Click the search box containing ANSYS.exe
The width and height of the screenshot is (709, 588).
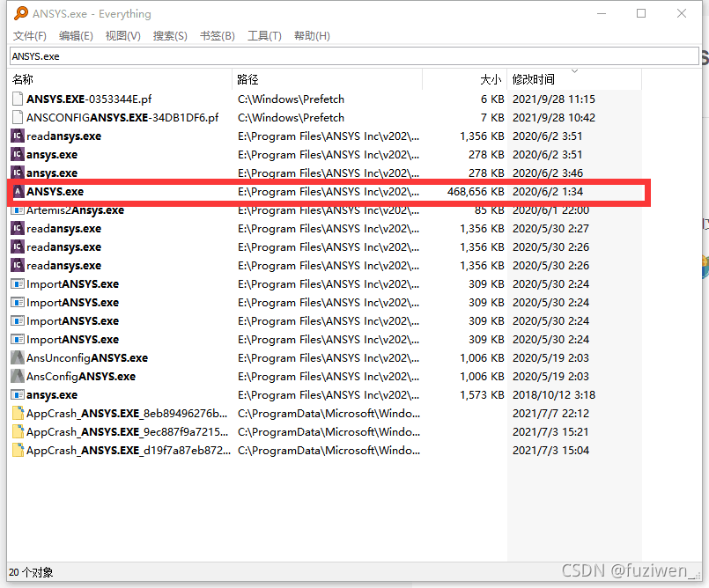point(354,56)
